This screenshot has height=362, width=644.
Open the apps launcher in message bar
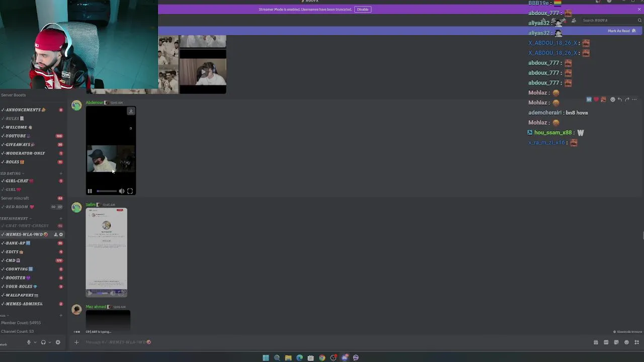tap(636, 342)
